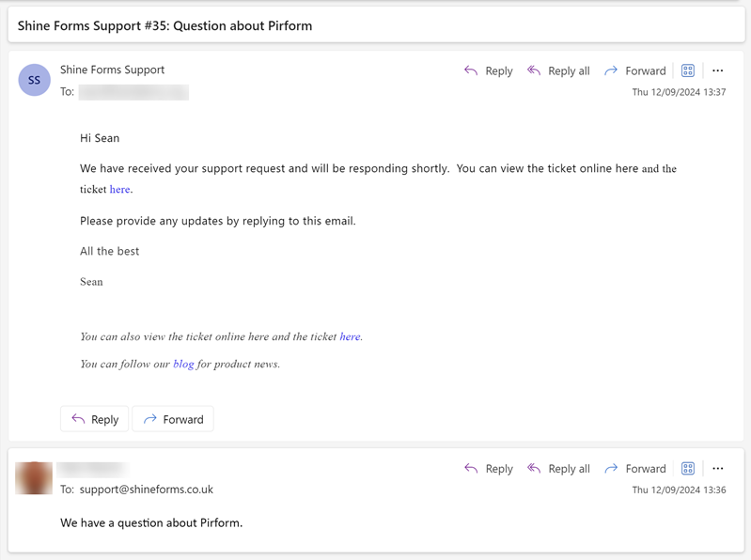Reply to the Shine Forms Support email
Image resolution: width=751 pixels, height=560 pixels.
tap(488, 70)
